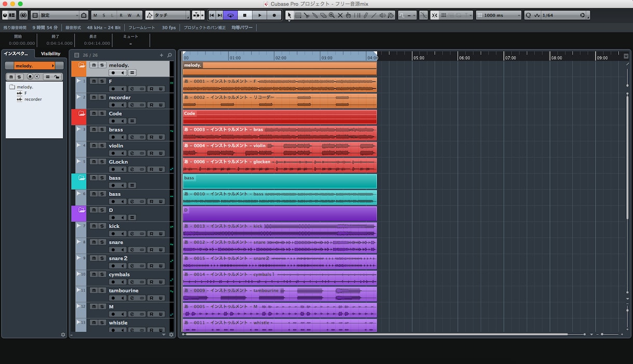Enable read automation on snare track
The image size is (633, 364).
click(x=151, y=250)
